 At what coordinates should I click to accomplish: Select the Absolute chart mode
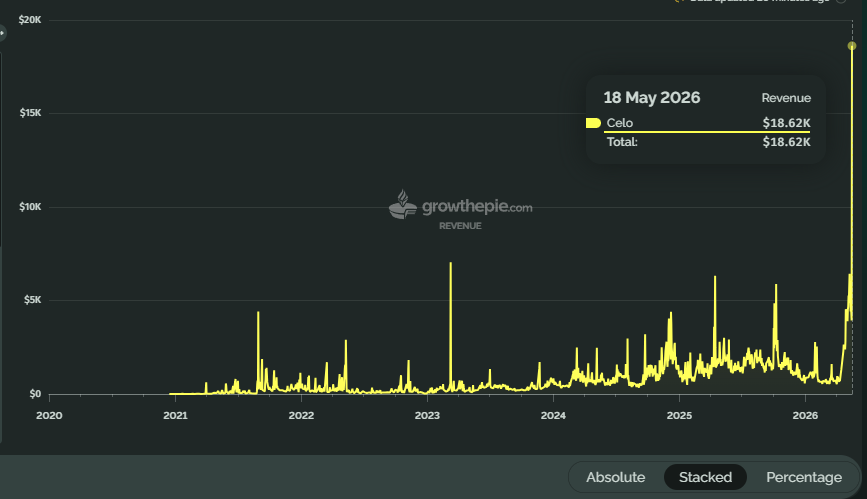(615, 477)
